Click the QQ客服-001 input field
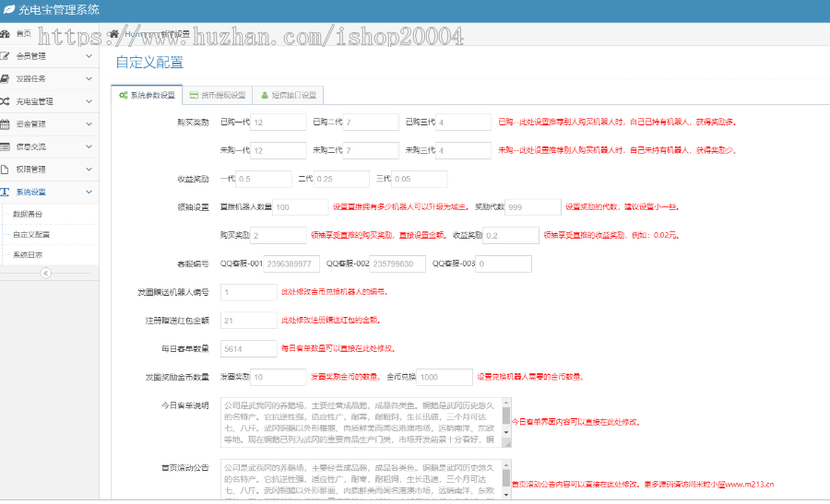 (x=291, y=264)
